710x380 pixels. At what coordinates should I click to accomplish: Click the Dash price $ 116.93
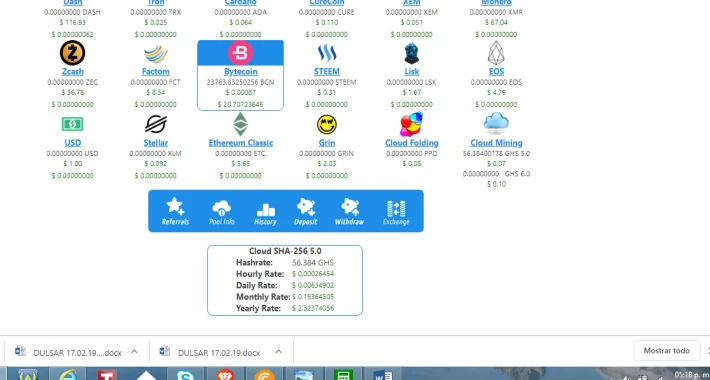72,22
